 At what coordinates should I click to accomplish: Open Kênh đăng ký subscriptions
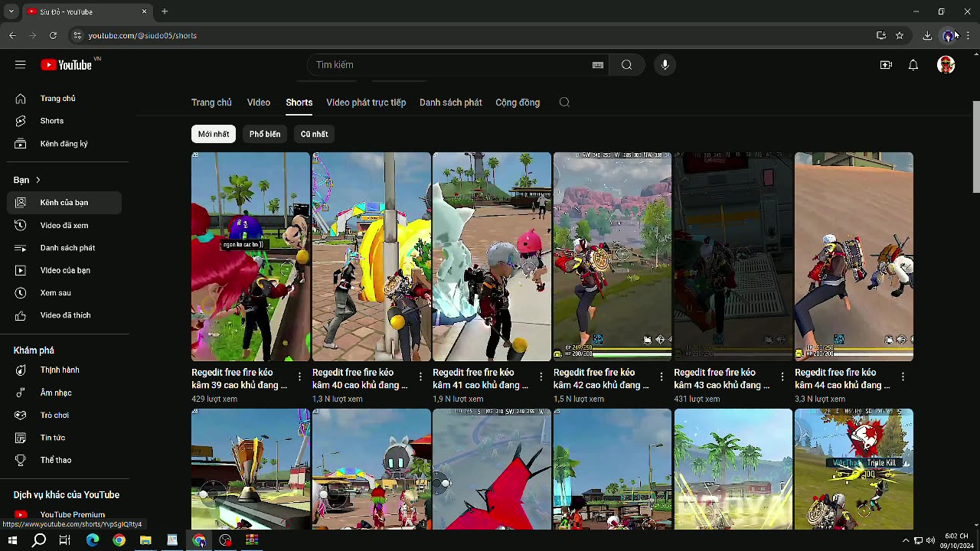[x=64, y=144]
